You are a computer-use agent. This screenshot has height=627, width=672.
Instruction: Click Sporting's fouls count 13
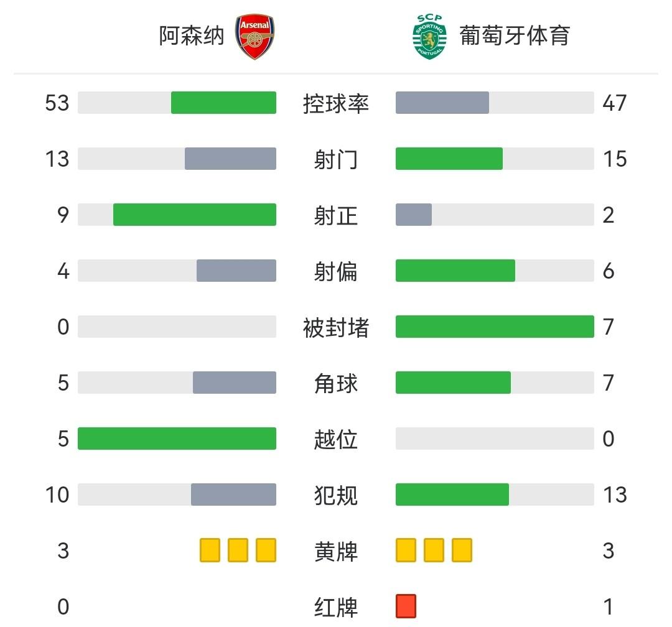[614, 495]
